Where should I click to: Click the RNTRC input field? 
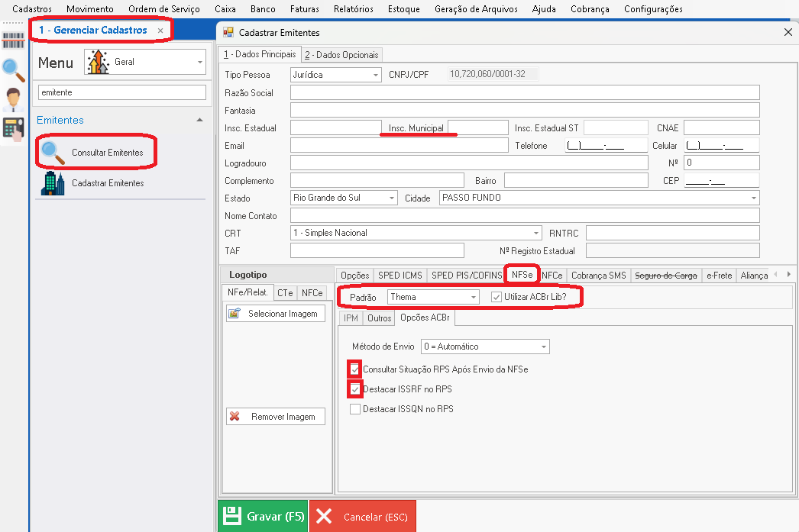pyautogui.click(x=673, y=233)
